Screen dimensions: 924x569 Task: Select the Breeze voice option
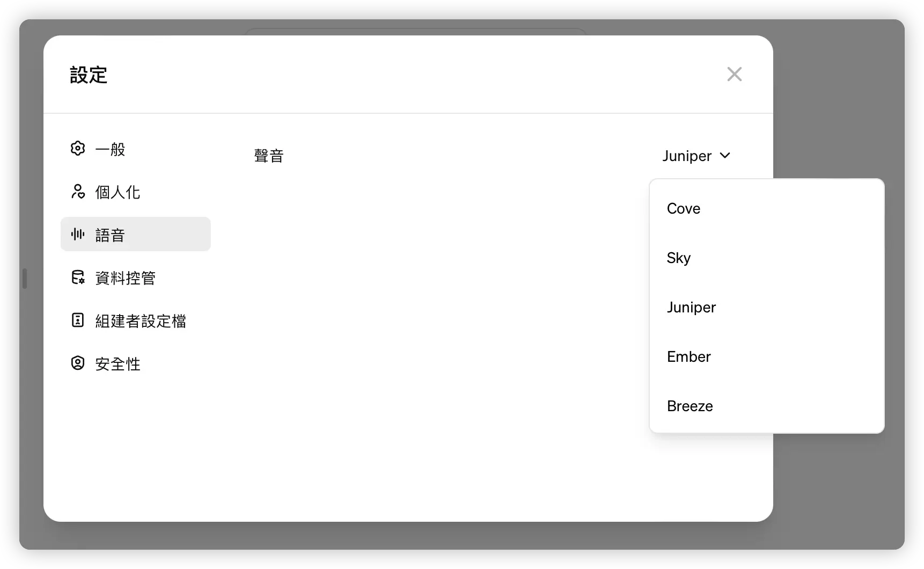pyautogui.click(x=766, y=406)
